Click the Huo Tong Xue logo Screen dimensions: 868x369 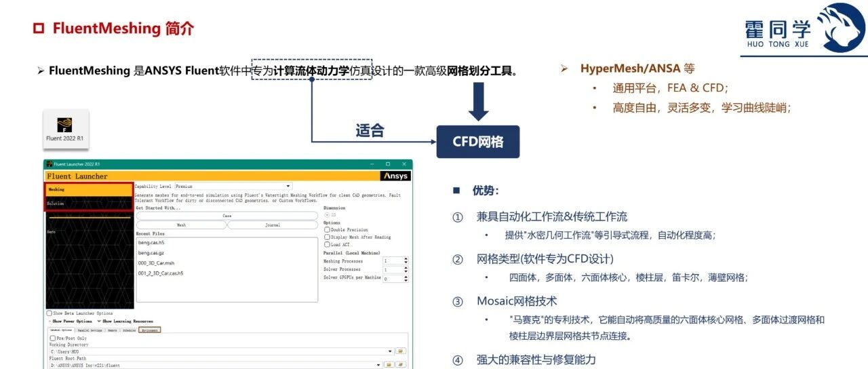coord(805,28)
